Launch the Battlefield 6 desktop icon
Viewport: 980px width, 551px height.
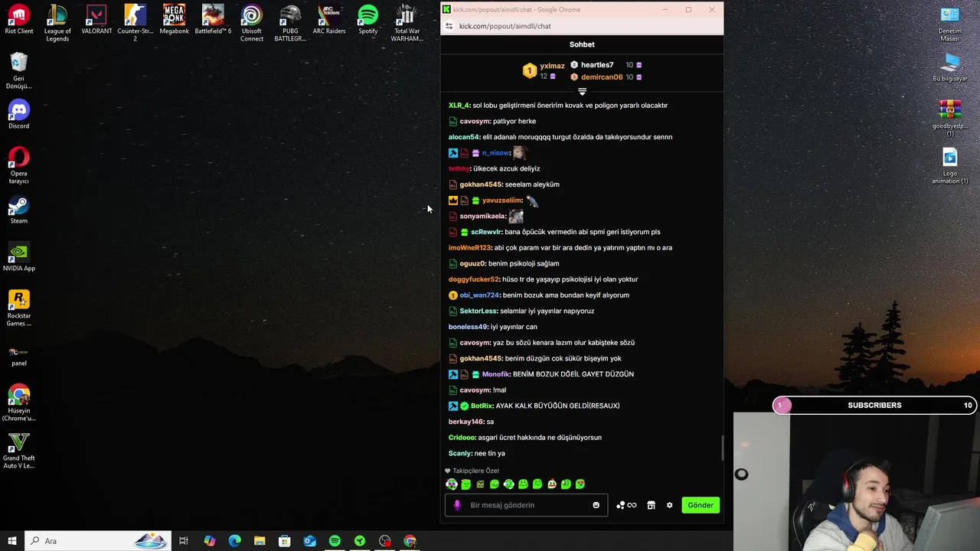pos(213,21)
